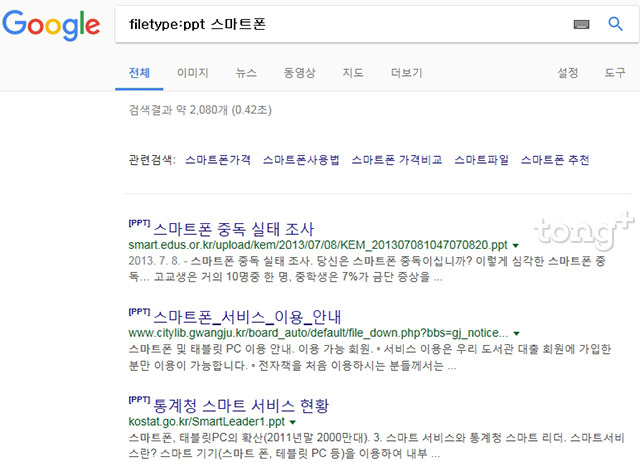Viewport: 640px width, 462px height.
Task: Open result 스마트폰 중독 실태 조사
Action: [x=234, y=229]
